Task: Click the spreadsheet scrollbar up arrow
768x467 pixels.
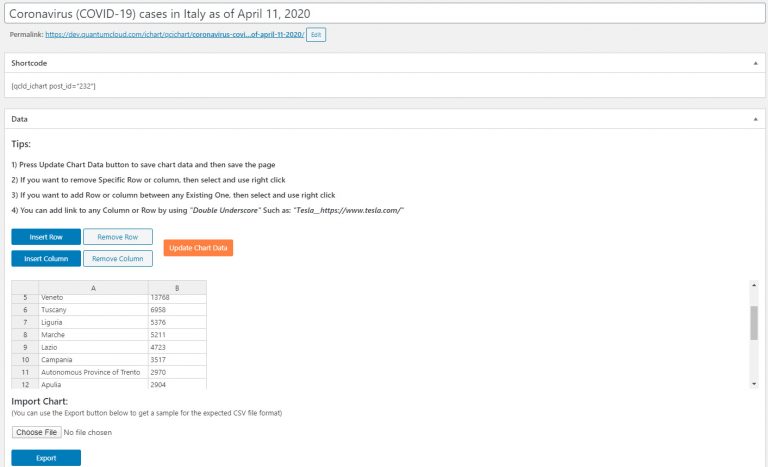Action: tap(754, 285)
